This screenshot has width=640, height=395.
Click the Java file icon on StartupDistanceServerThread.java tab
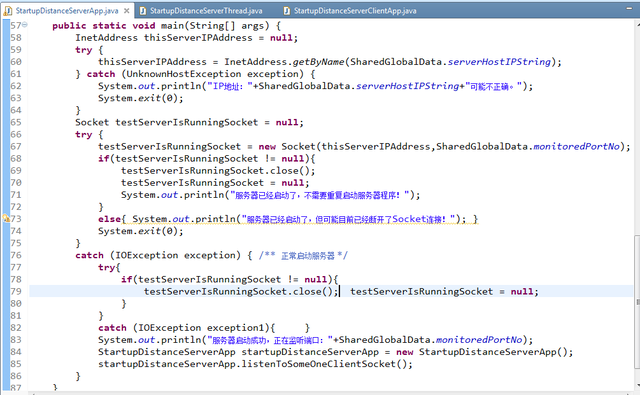click(143, 11)
